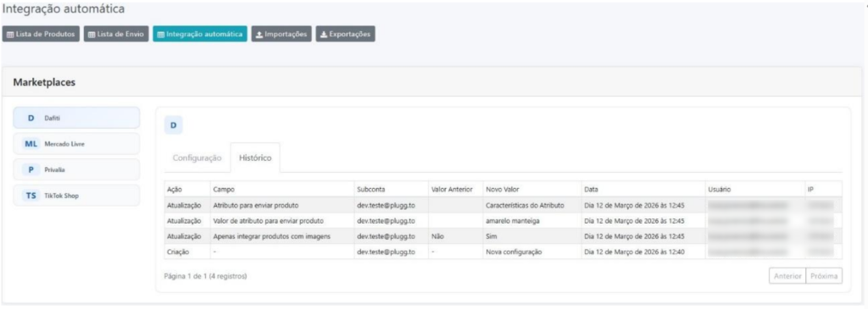Click 'Página 1 de 1 (4 registros)' text

click(205, 275)
